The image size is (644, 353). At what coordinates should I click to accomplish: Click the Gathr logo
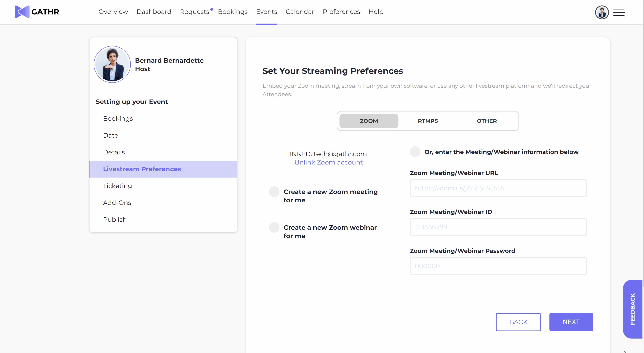pyautogui.click(x=37, y=12)
